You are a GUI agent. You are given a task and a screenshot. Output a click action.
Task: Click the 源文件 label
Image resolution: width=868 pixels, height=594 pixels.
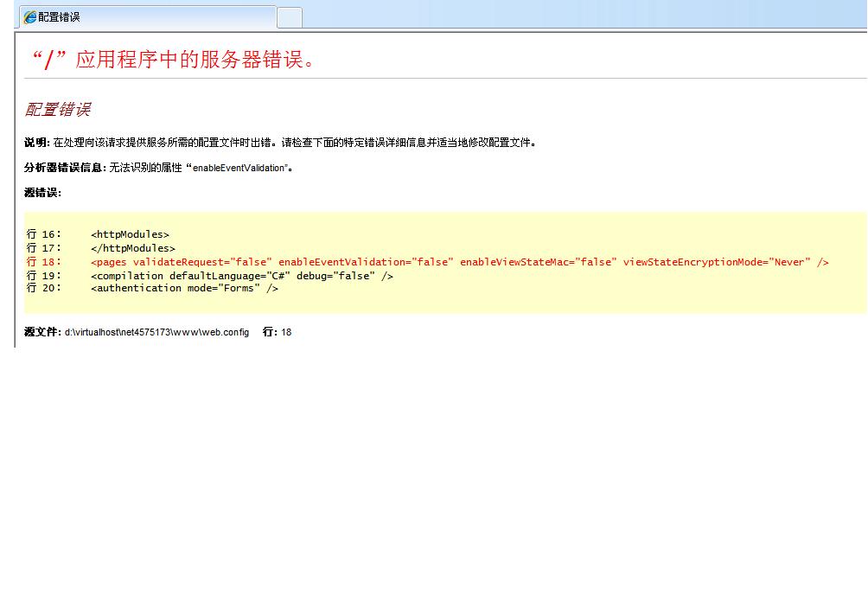pos(42,332)
